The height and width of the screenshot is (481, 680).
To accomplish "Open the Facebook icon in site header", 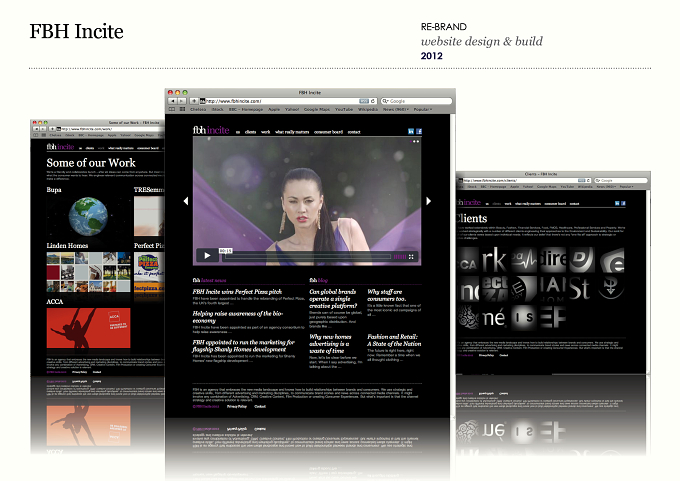I will point(419,131).
